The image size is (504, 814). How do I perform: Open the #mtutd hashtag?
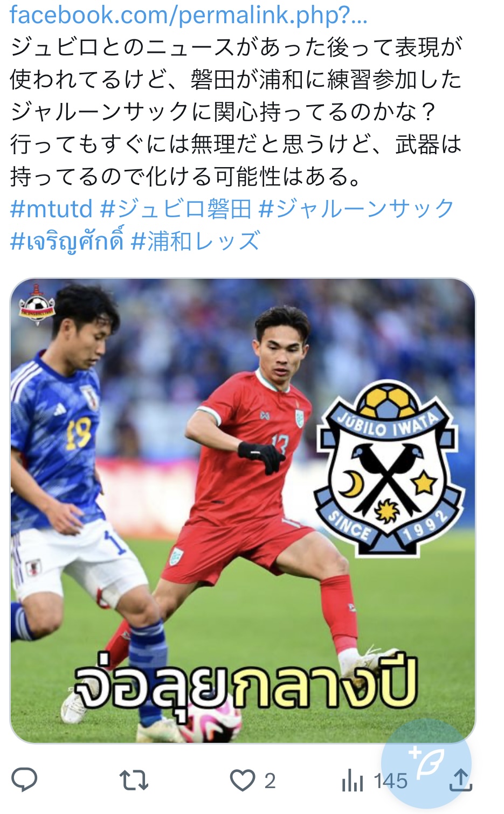51,209
